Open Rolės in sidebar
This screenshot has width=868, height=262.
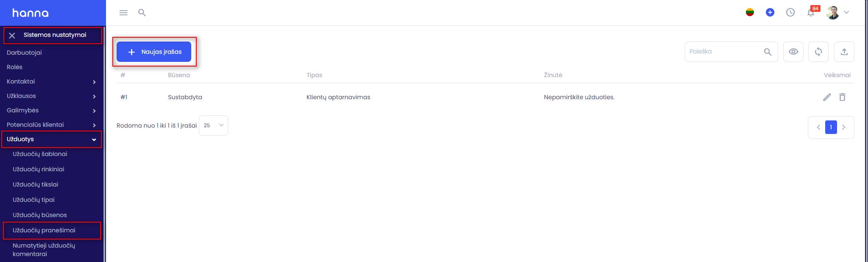click(14, 67)
